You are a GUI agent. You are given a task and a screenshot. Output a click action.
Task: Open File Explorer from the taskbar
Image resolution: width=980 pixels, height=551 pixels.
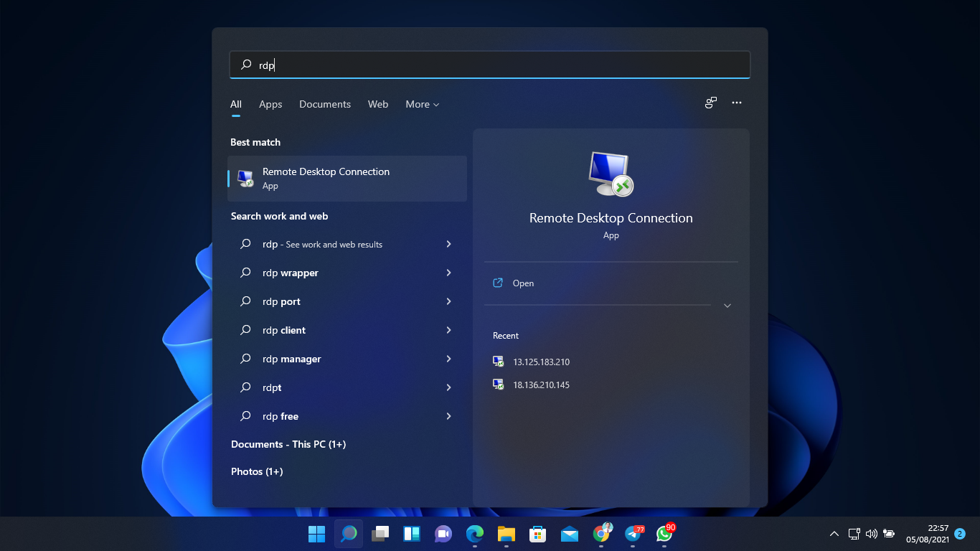point(507,534)
